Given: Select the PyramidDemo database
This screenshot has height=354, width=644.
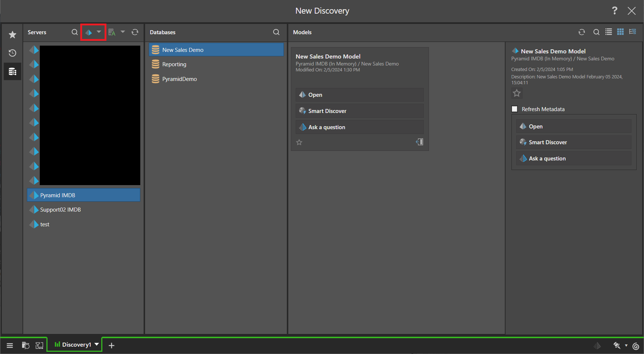Looking at the screenshot, I should (216, 79).
